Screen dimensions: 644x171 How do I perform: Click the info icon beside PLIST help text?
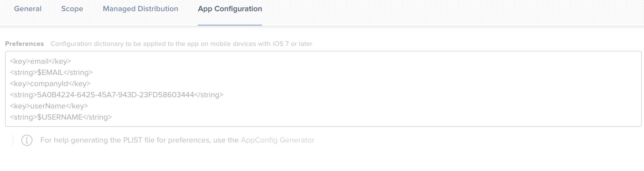tap(27, 140)
